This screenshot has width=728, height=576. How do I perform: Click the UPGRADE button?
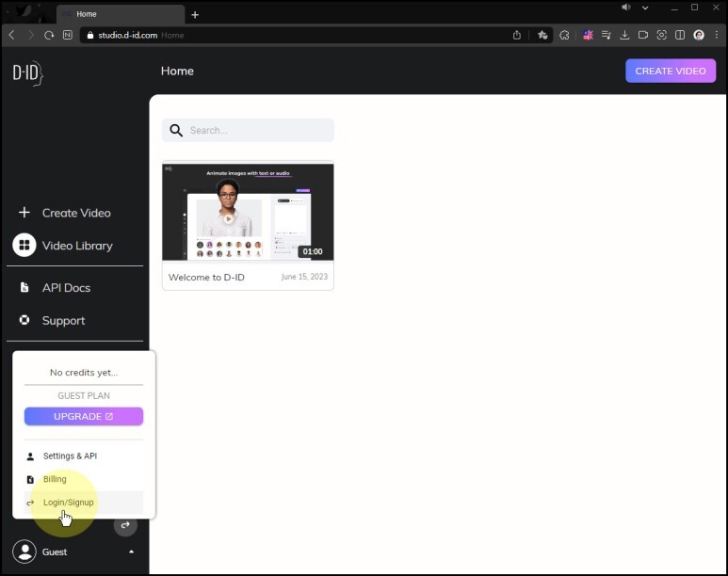[x=84, y=416]
